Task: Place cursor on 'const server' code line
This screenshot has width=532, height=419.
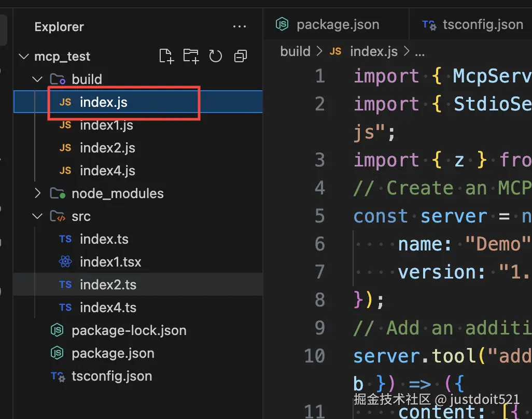Action: [442, 216]
